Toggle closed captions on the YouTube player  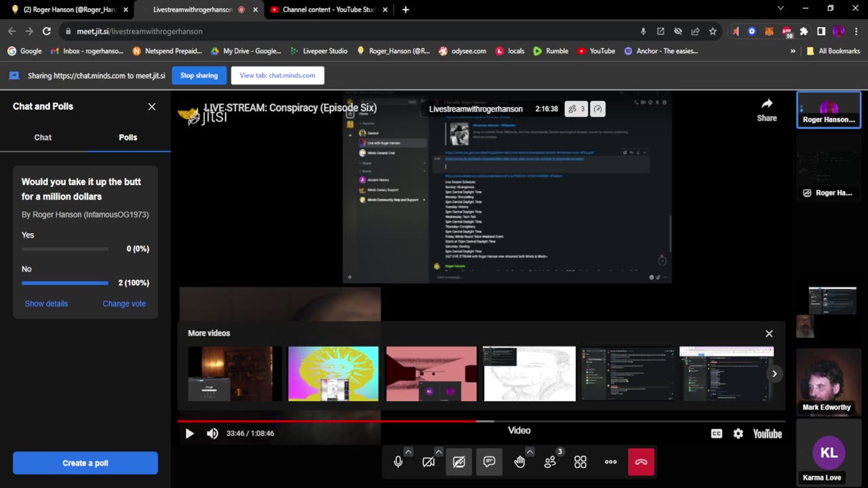pyautogui.click(x=716, y=434)
